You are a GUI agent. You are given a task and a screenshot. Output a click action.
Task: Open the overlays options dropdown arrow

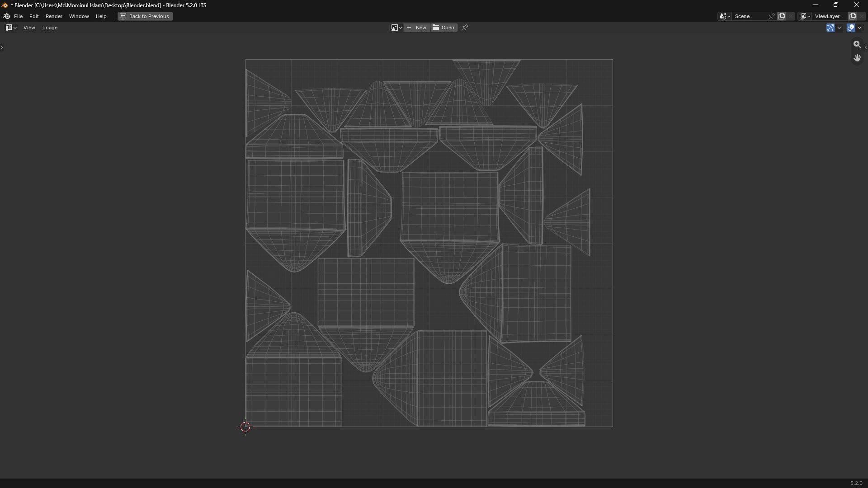coord(860,28)
